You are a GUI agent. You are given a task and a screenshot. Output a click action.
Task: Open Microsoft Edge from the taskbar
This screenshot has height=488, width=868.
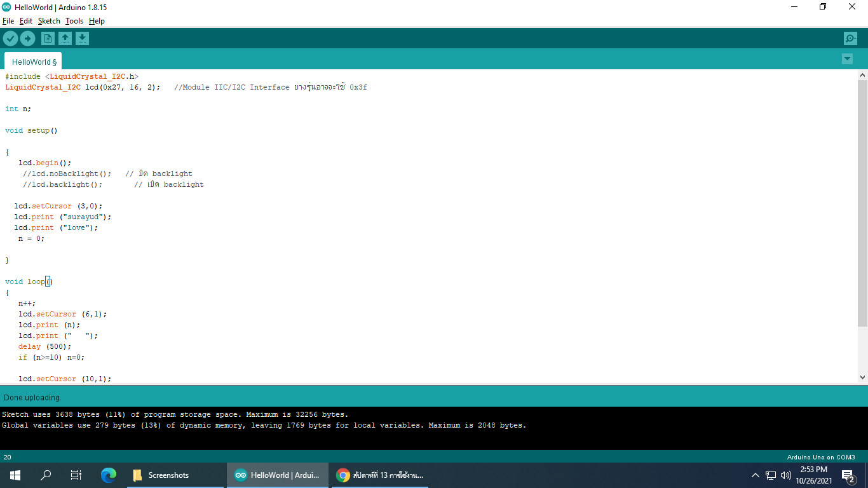[x=109, y=475]
